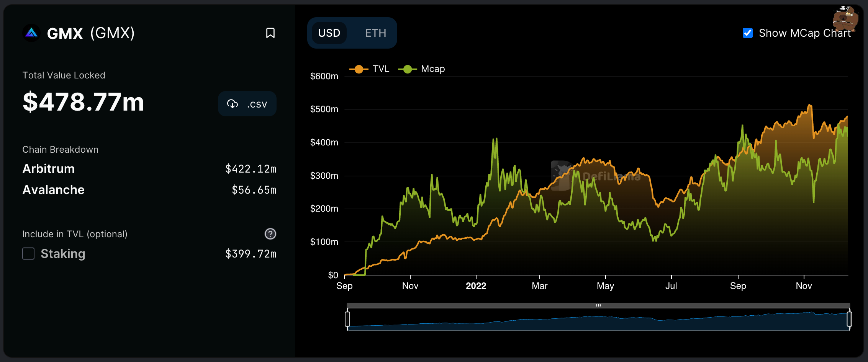
Task: Select the Avalanche chain name
Action: pyautogui.click(x=53, y=190)
